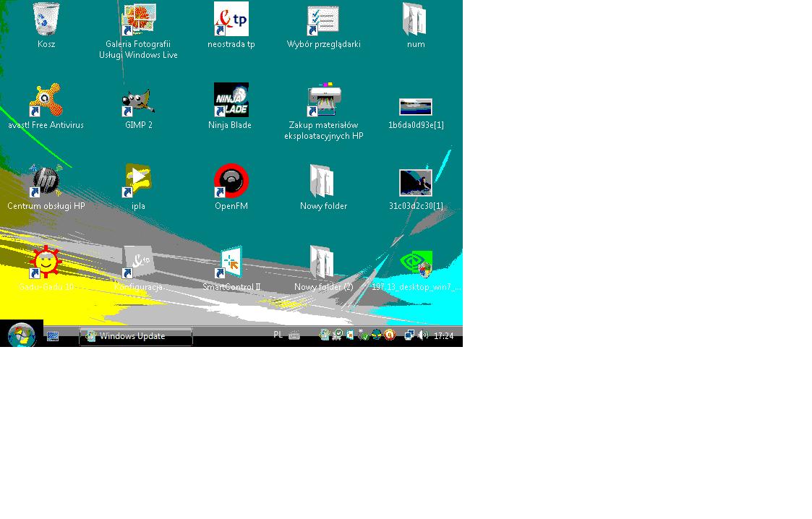Open the Nowy folder (2) folder
This screenshot has width=812, height=519.
pos(322,262)
